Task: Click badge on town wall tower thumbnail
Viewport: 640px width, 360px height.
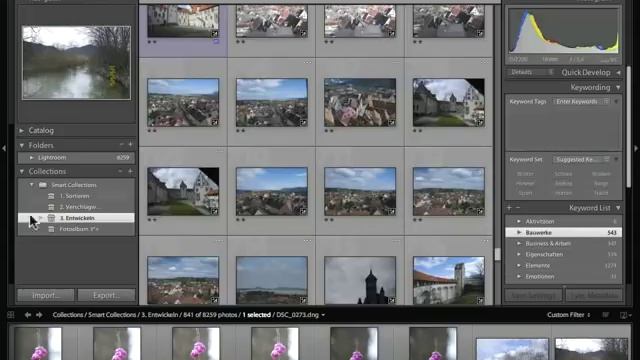Action: (x=480, y=300)
